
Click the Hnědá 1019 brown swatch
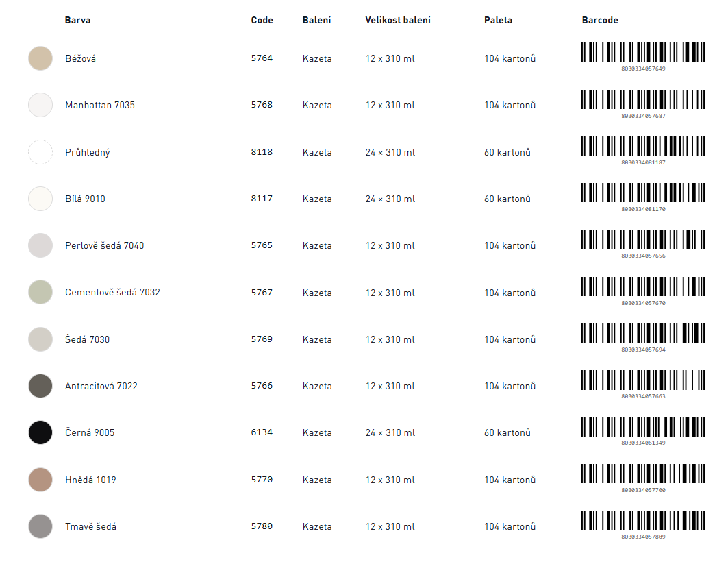(x=40, y=480)
